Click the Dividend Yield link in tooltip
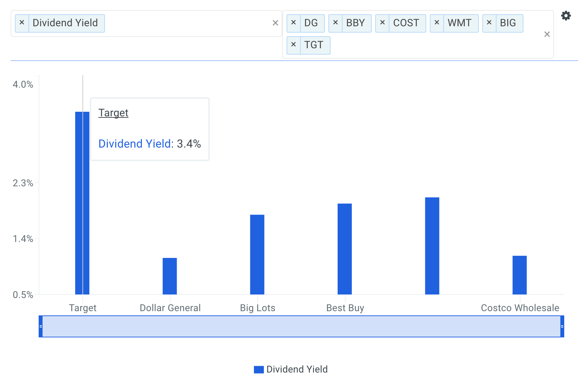The height and width of the screenshot is (386, 588). click(135, 144)
